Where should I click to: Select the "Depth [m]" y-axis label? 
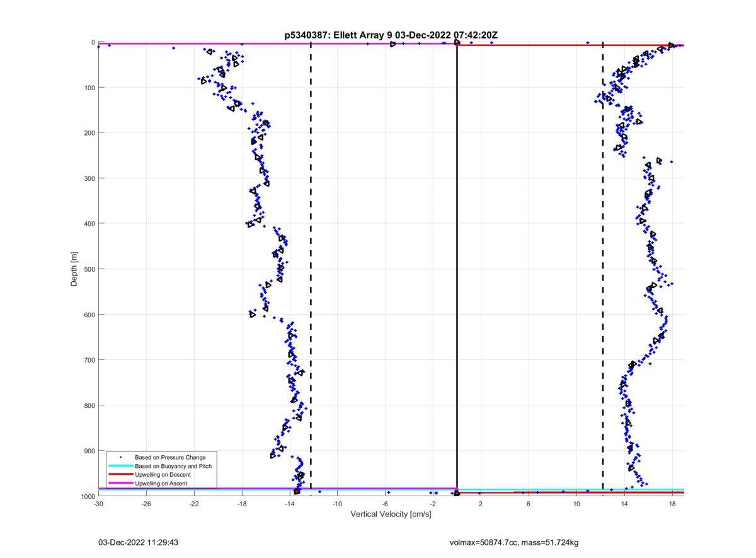[74, 269]
